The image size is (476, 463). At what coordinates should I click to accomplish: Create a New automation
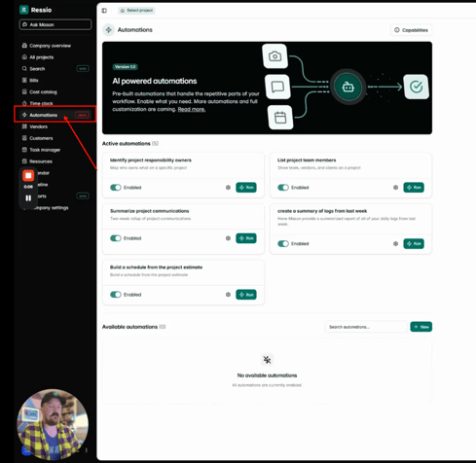[421, 327]
